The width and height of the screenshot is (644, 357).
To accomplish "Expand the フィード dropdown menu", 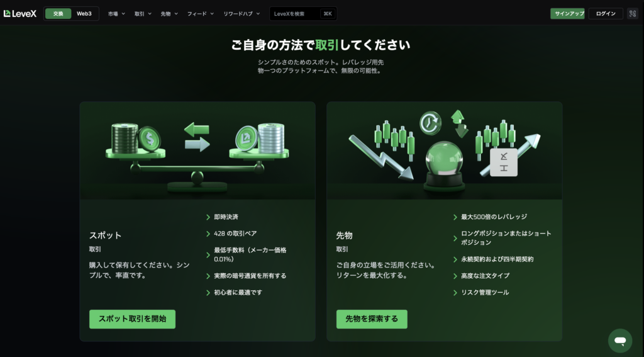I will pos(201,14).
